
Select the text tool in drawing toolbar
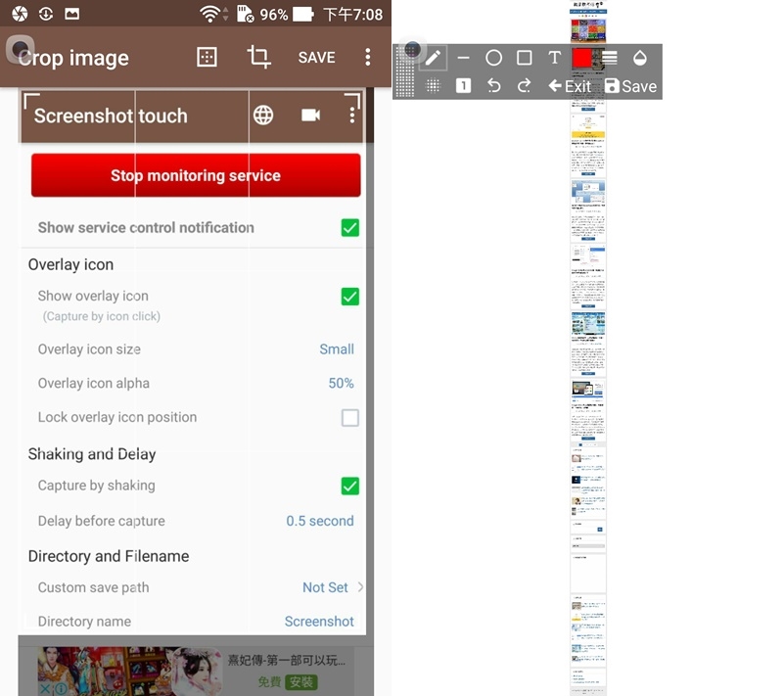click(554, 58)
